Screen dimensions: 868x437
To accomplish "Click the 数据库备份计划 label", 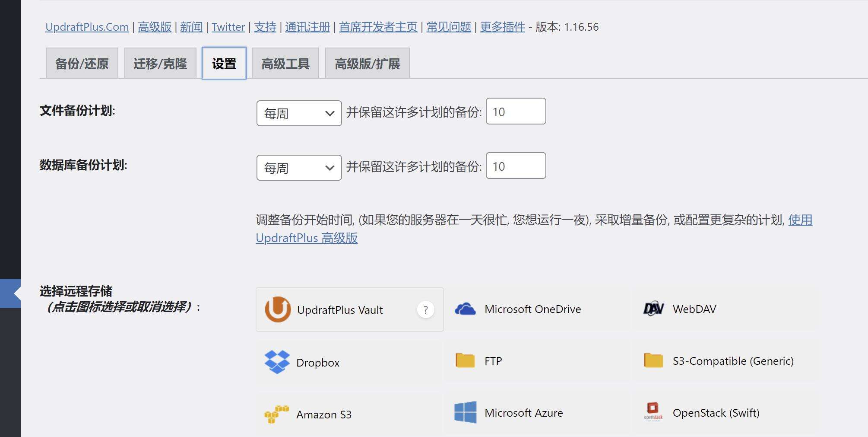I will pos(83,165).
